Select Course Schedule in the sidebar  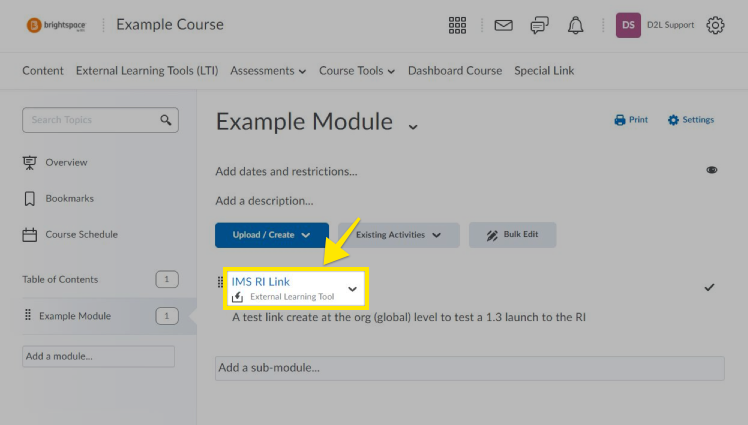coord(82,235)
